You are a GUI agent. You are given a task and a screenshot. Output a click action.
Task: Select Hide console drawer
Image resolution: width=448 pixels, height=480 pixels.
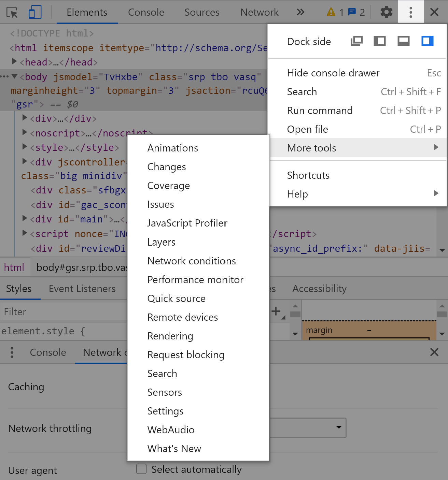pos(358,73)
